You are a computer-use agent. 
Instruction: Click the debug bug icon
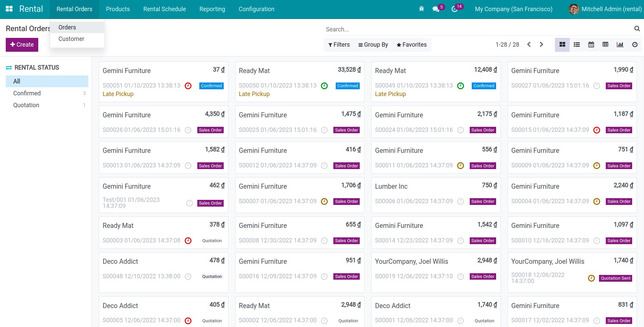coord(421,9)
